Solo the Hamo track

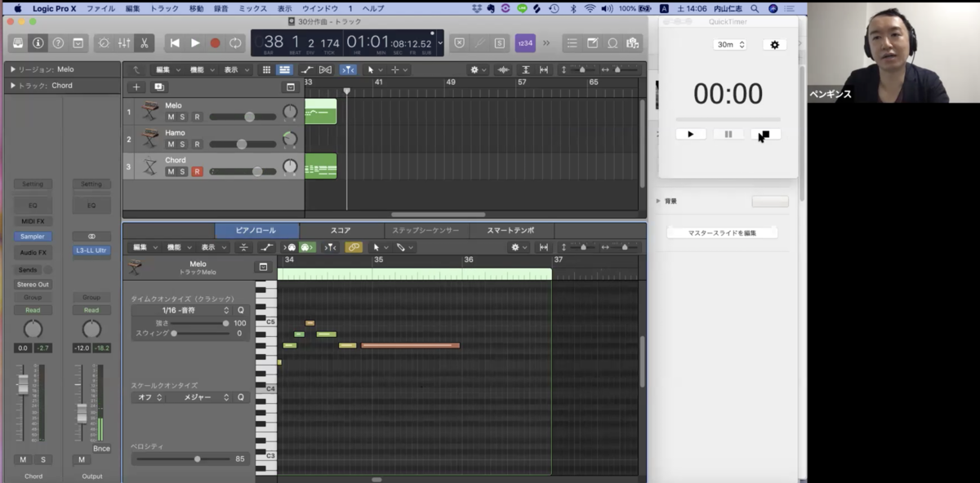tap(182, 144)
